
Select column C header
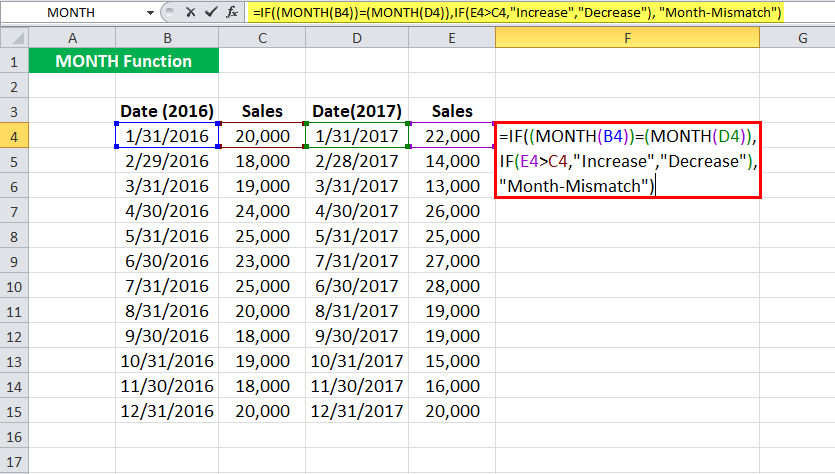(x=262, y=38)
